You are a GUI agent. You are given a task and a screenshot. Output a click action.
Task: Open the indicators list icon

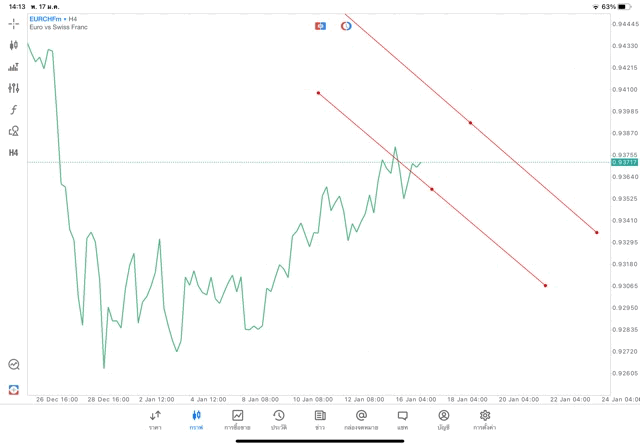14,67
